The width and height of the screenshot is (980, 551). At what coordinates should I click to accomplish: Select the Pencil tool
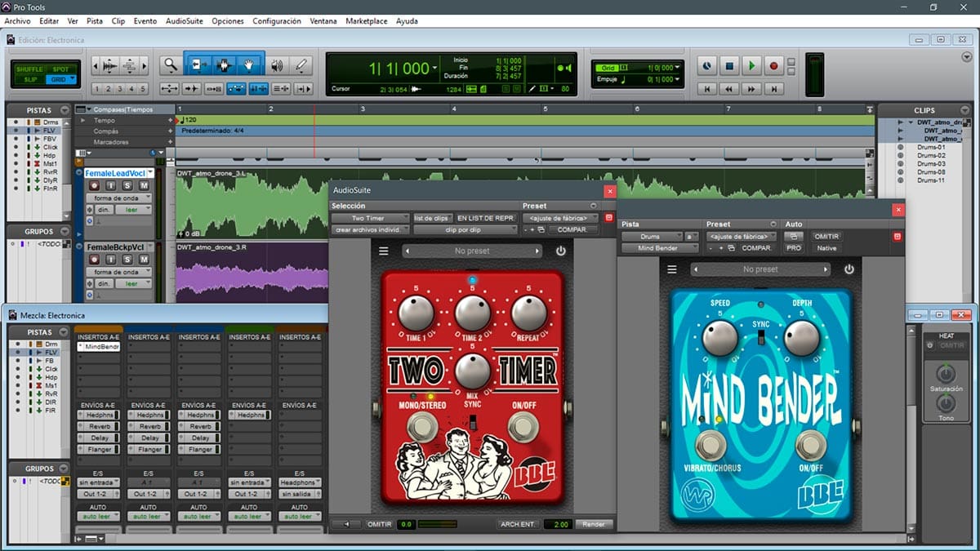click(301, 65)
